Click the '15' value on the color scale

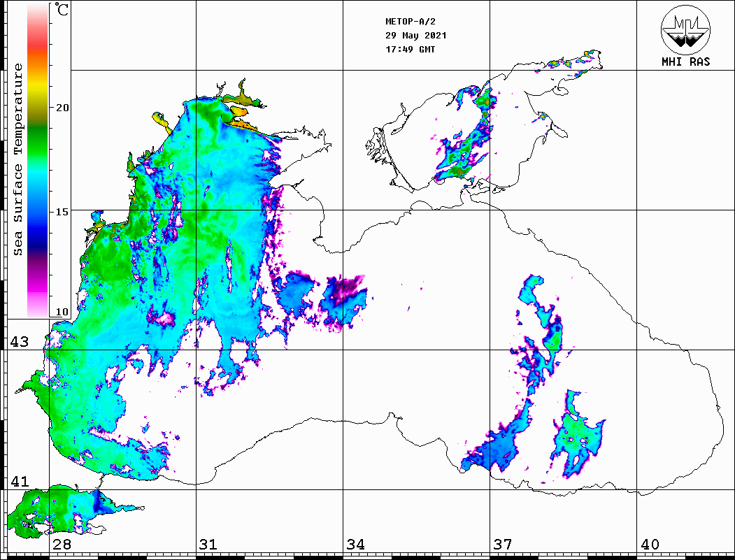click(62, 212)
